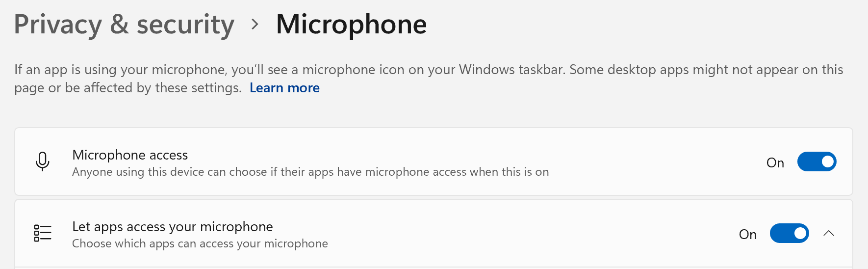Turn off the Microphone access toggle
Screen dimensions: 868x269
[x=817, y=161]
